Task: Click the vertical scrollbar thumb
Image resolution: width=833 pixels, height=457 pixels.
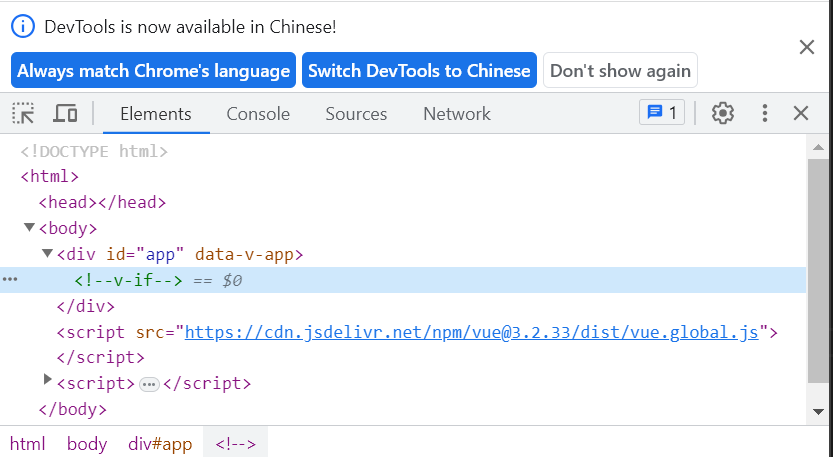Action: [x=818, y=270]
